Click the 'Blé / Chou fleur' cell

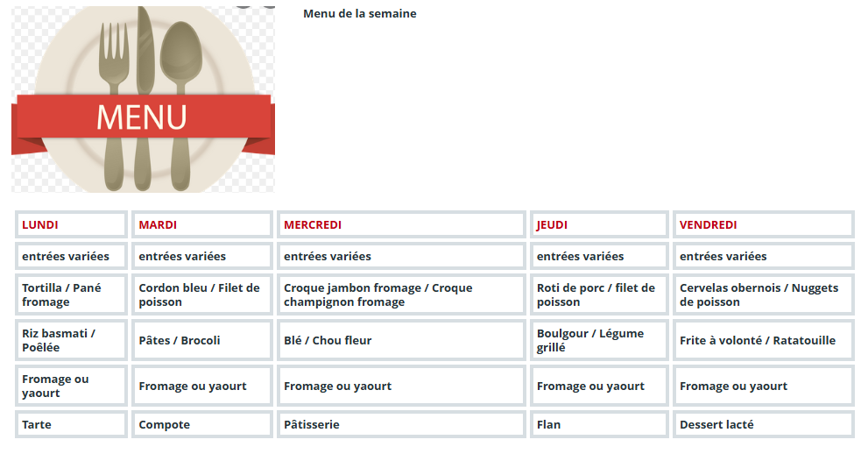[401, 340]
